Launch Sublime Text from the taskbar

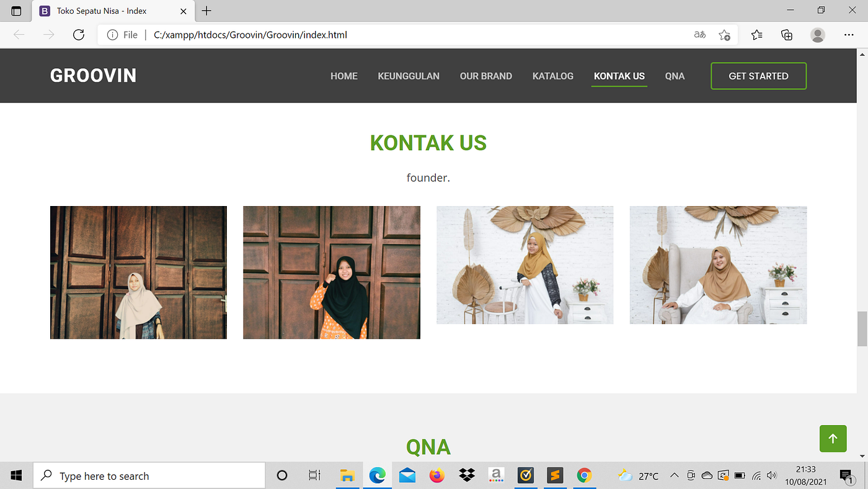click(555, 475)
